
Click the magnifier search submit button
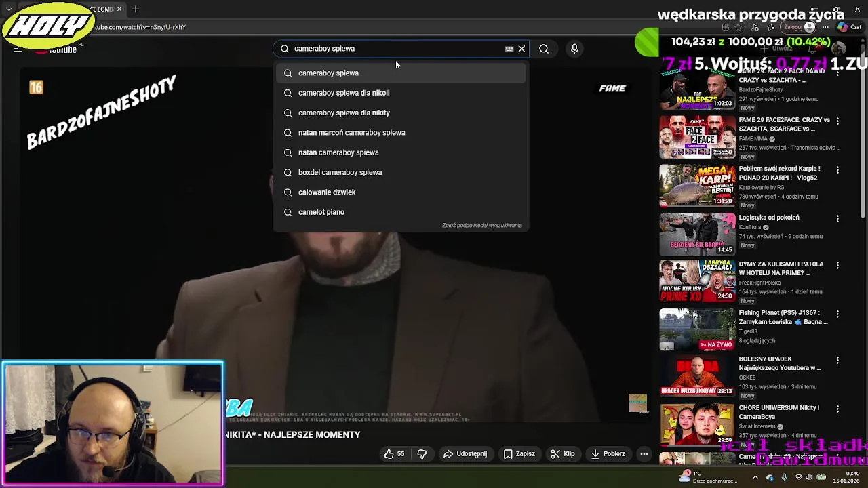click(x=544, y=49)
